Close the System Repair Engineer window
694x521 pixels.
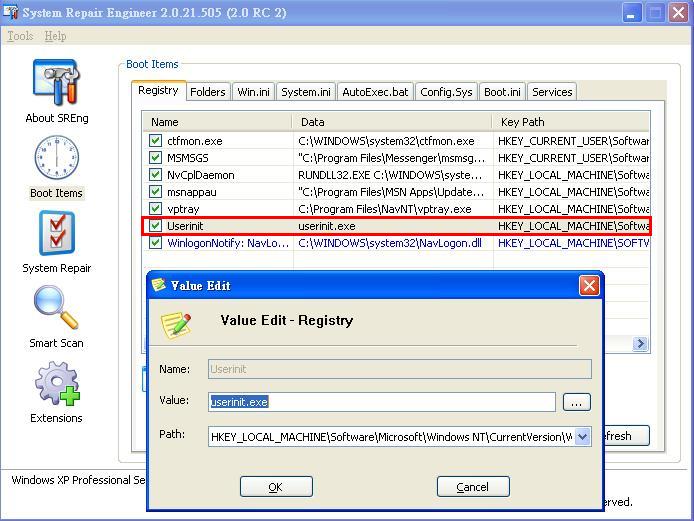pos(679,12)
